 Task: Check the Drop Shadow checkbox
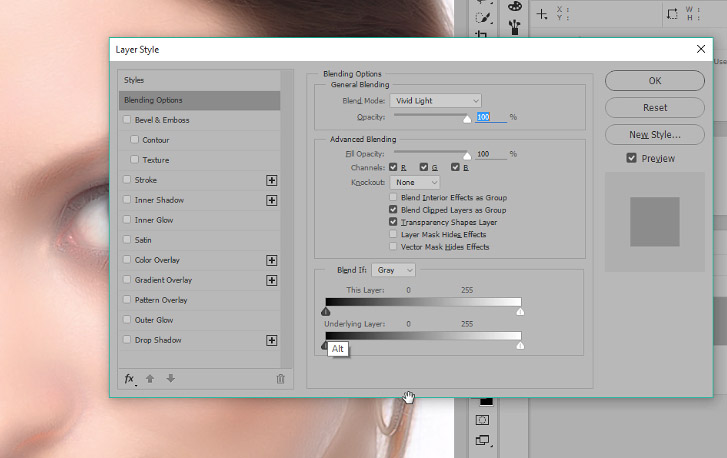coord(127,340)
